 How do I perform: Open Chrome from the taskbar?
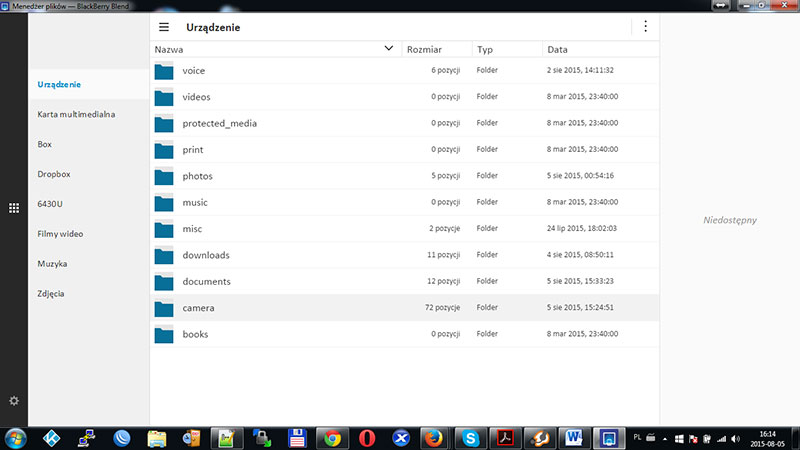(332, 438)
